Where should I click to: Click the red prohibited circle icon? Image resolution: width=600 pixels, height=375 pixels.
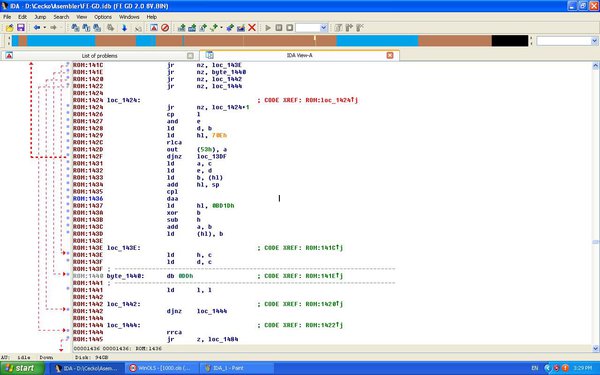click(x=165, y=28)
